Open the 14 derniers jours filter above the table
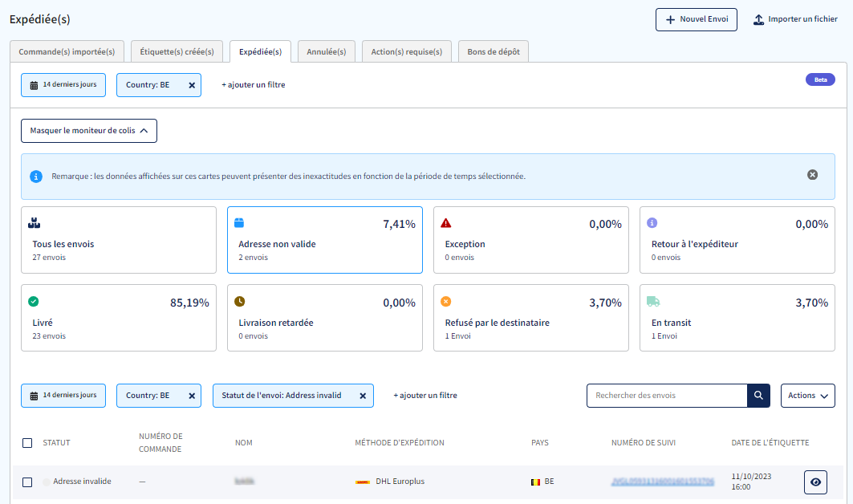The height and width of the screenshot is (504, 853). [63, 396]
